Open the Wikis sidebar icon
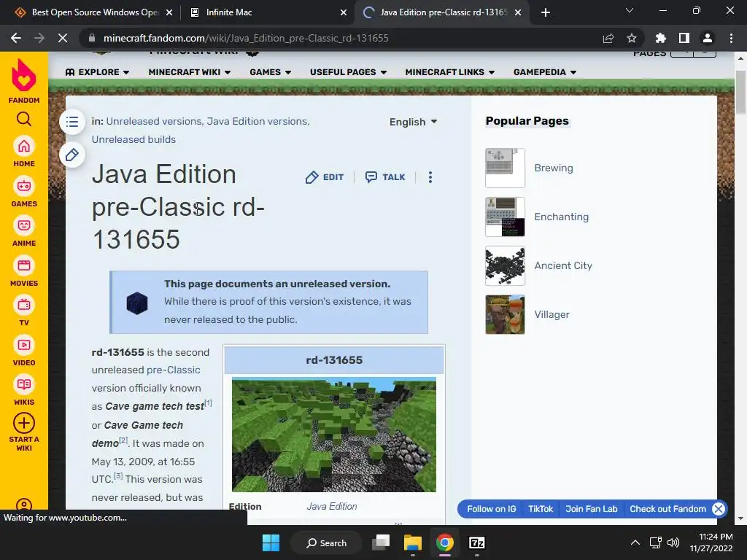The height and width of the screenshot is (560, 747). [x=24, y=385]
